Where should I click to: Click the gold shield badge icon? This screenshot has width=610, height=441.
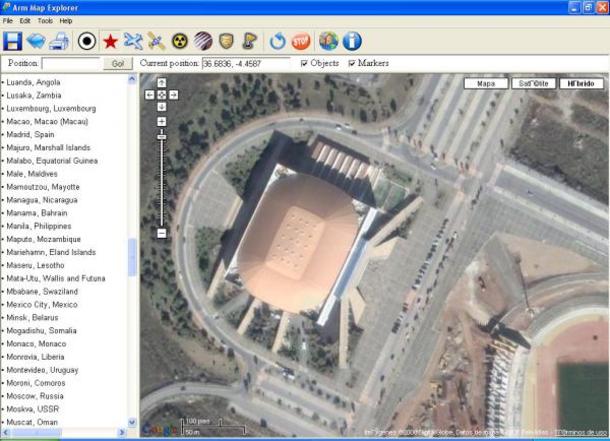[226, 41]
